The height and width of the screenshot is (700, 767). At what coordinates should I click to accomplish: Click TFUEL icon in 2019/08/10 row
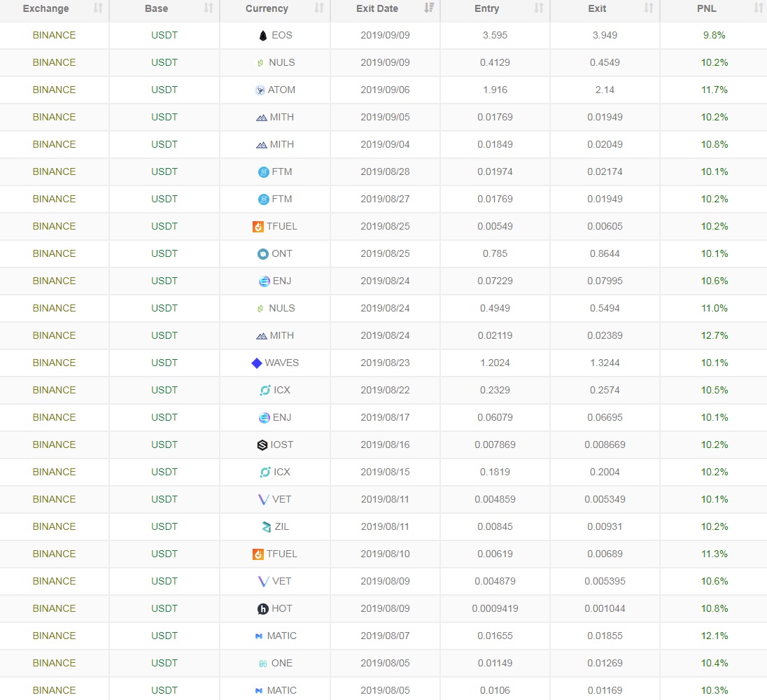[258, 554]
